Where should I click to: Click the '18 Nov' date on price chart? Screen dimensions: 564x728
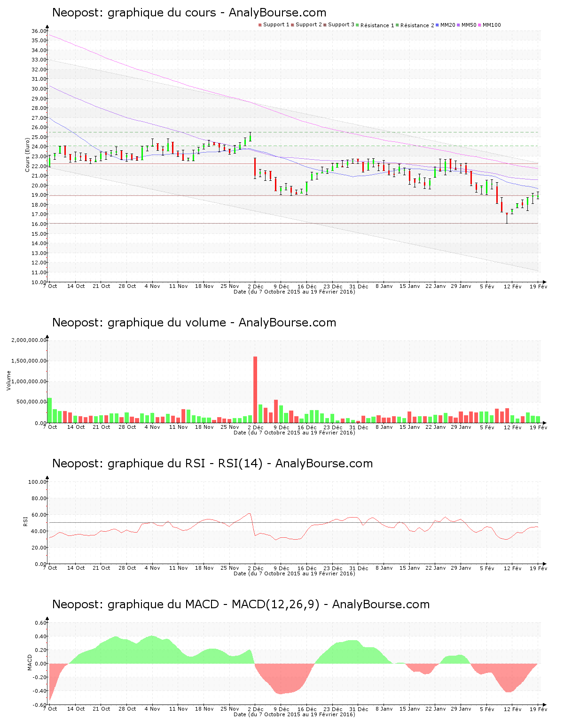[204, 287]
